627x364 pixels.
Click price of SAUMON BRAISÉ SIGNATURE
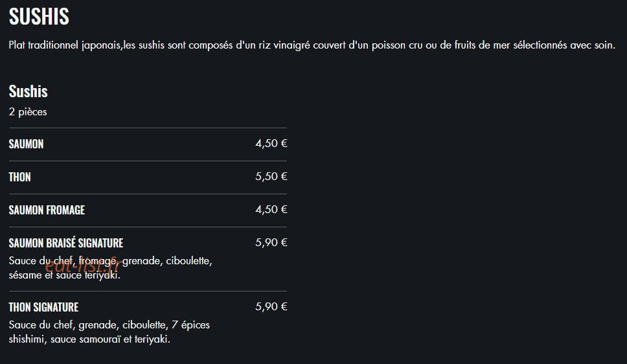point(271,242)
